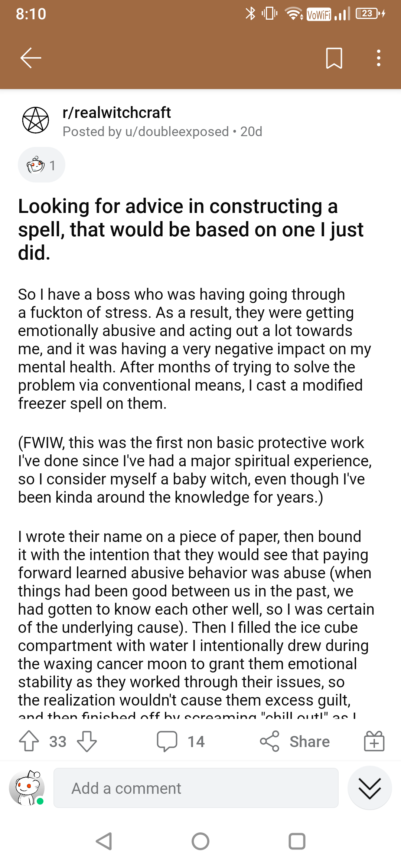Open your Snoo avatar next to comment box
Screen dimensions: 401x868
click(27, 788)
